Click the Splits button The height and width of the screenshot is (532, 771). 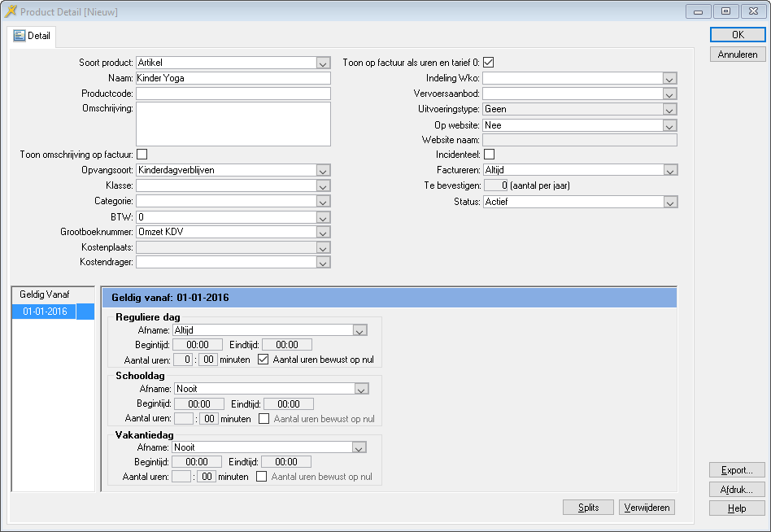pos(588,508)
